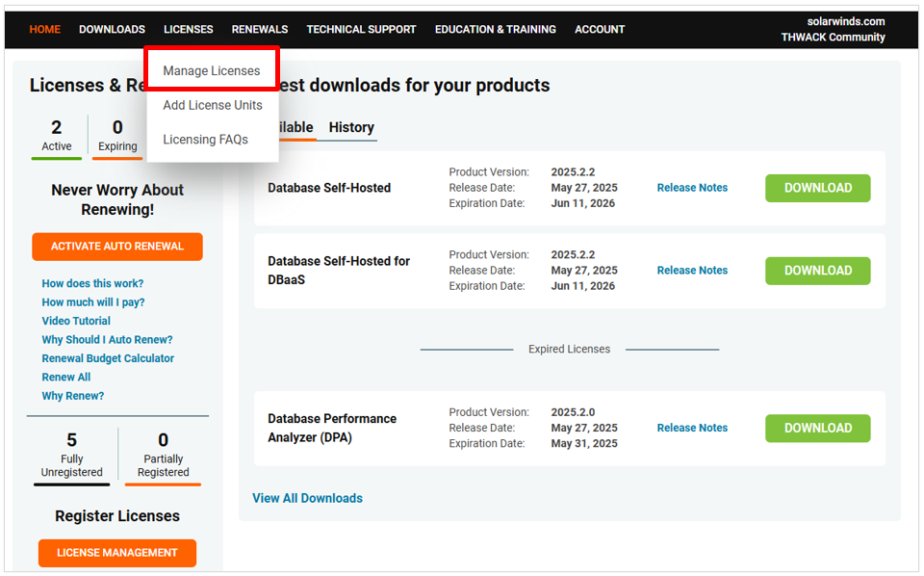Open the LICENSES menu
Screen dimensions: 924x576
click(x=189, y=30)
